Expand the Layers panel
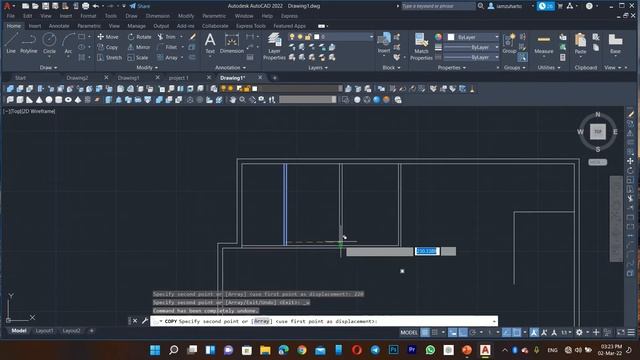This screenshot has height=360, width=640. 318,67
